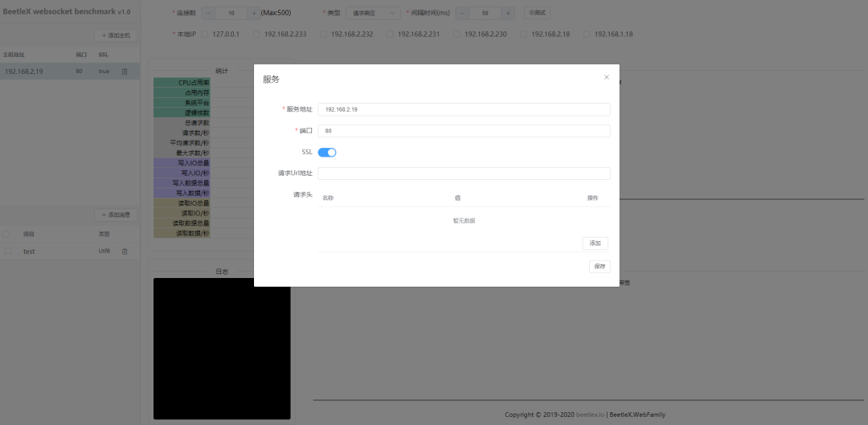Toggle the SSL switch in dialog

(326, 152)
